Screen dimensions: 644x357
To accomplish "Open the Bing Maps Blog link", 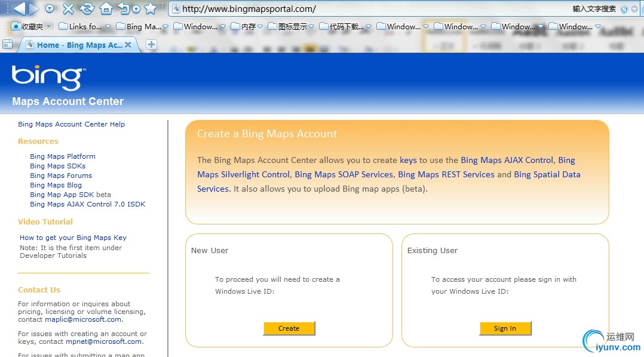I will tap(56, 185).
